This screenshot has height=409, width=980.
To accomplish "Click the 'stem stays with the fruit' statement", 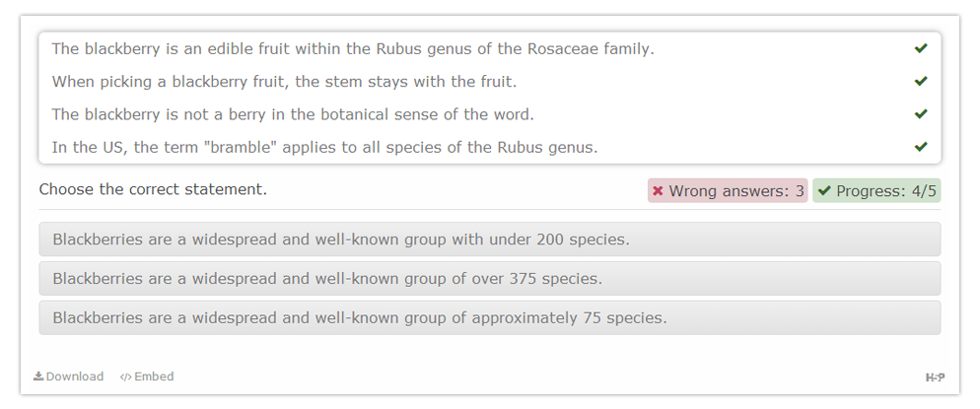I will point(284,82).
